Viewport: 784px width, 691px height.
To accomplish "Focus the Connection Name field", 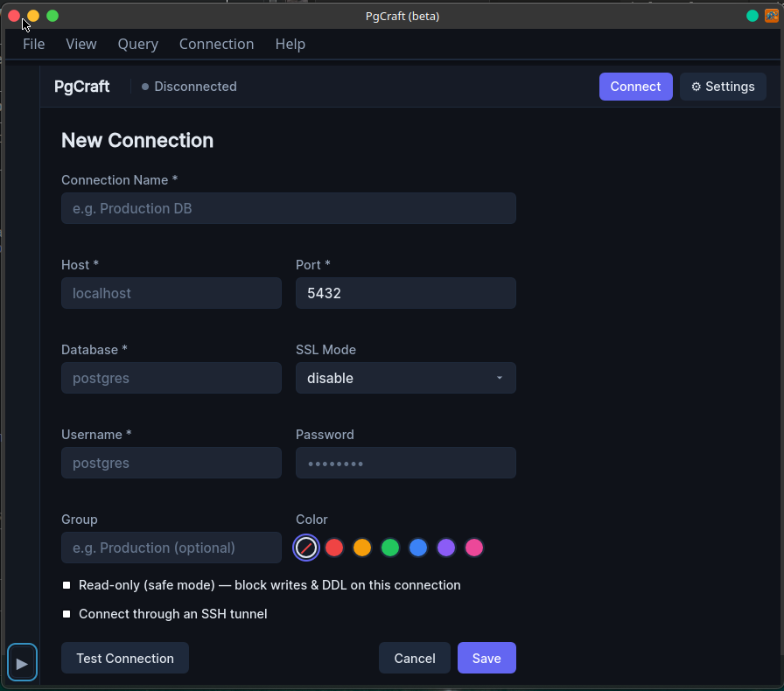I will click(289, 208).
